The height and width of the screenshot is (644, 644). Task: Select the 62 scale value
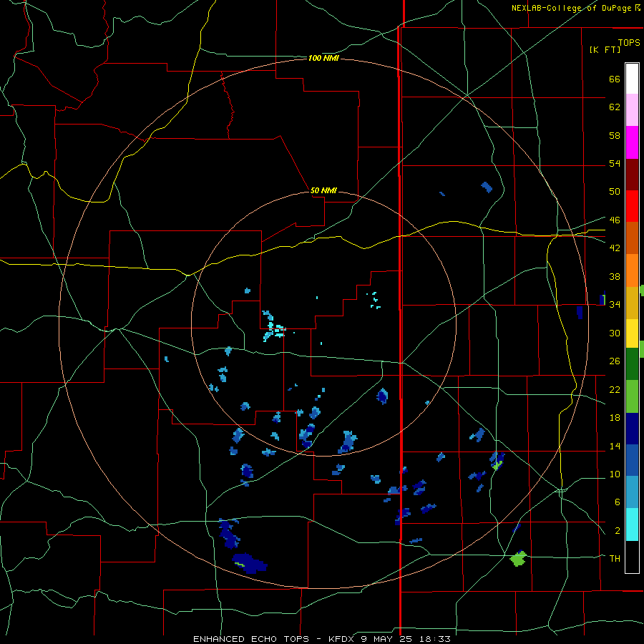(x=615, y=107)
